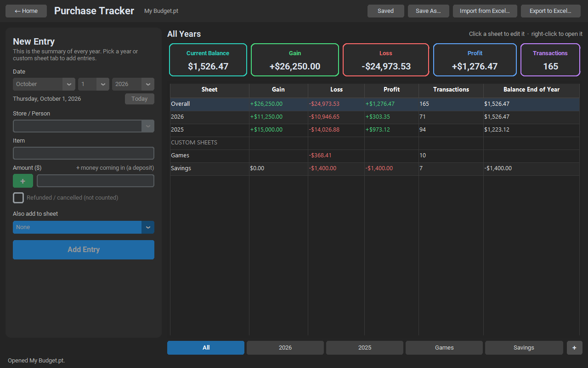This screenshot has width=588, height=368.
Task: Switch to the All tab
Action: pyautogui.click(x=206, y=348)
